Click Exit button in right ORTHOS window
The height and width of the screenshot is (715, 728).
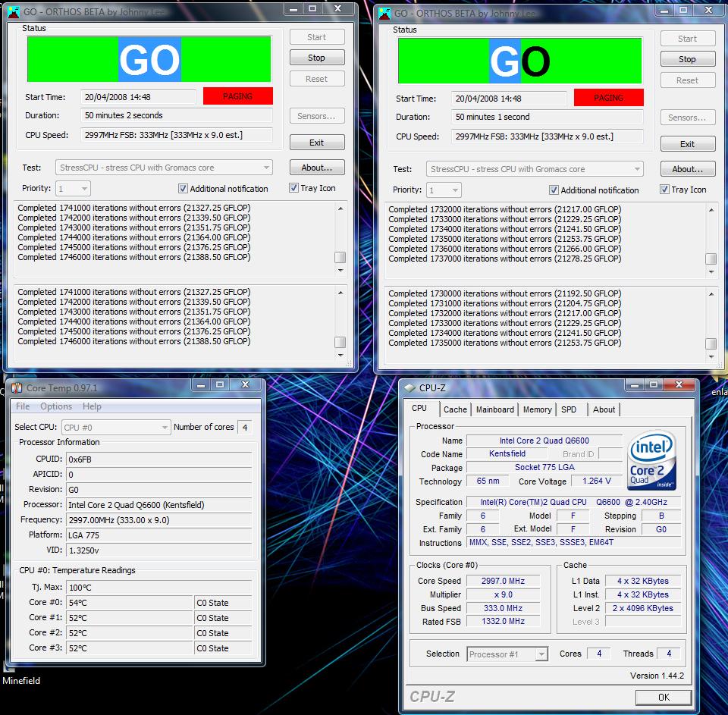[x=688, y=144]
